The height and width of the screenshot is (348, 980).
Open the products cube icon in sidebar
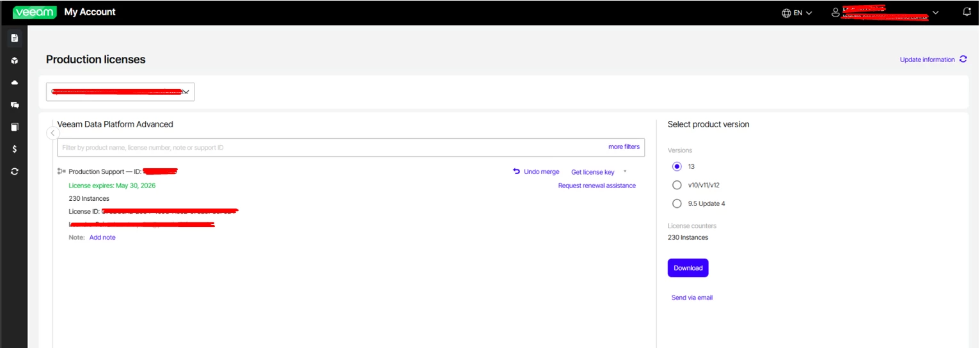click(14, 61)
